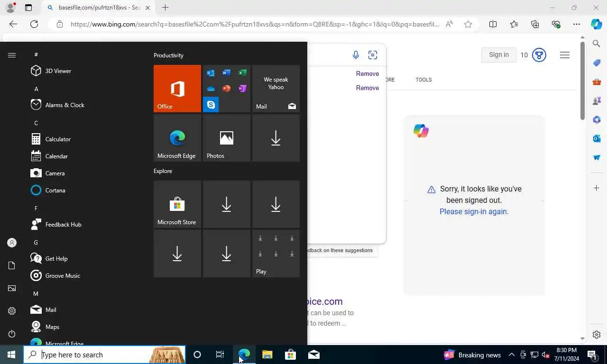Open Bing visual search icon

pyautogui.click(x=373, y=55)
